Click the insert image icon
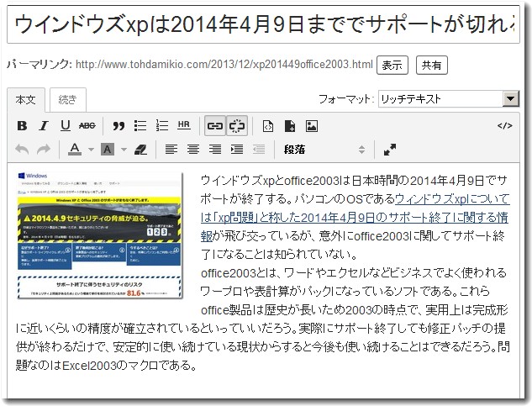Screen dimensions: 532x406 tap(312, 126)
